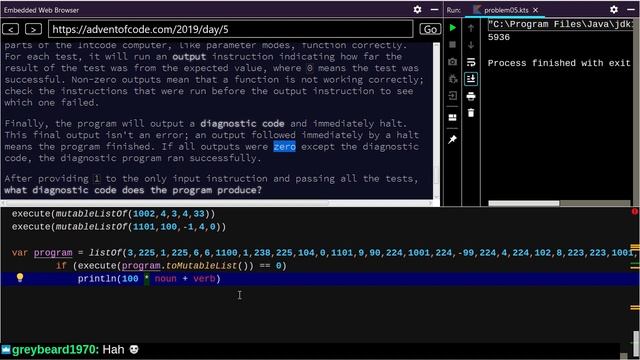
Task: Click greybeard1970 chat username
Action: [54, 350]
